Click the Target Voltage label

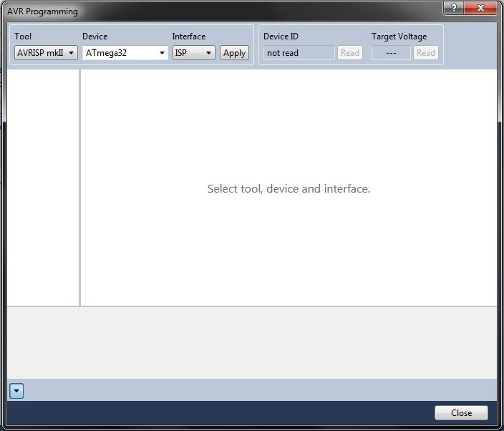click(399, 37)
